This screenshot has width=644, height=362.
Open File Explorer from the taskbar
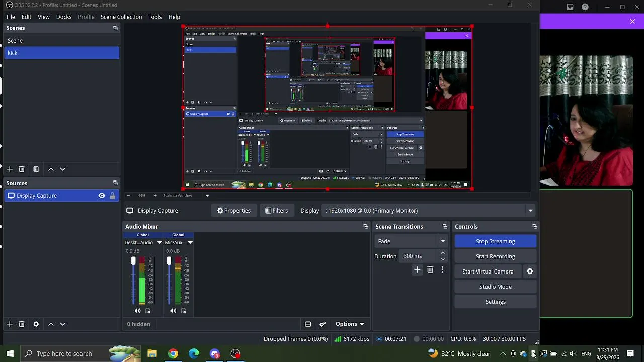click(152, 353)
